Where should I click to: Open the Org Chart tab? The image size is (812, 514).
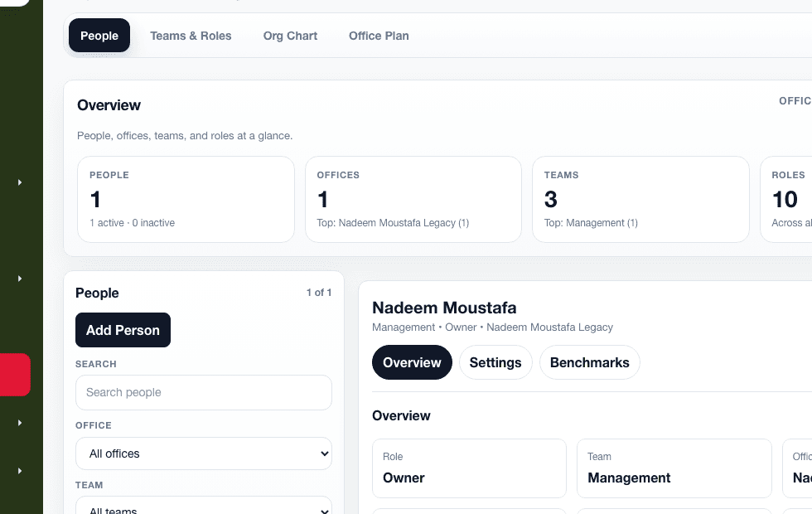[290, 36]
